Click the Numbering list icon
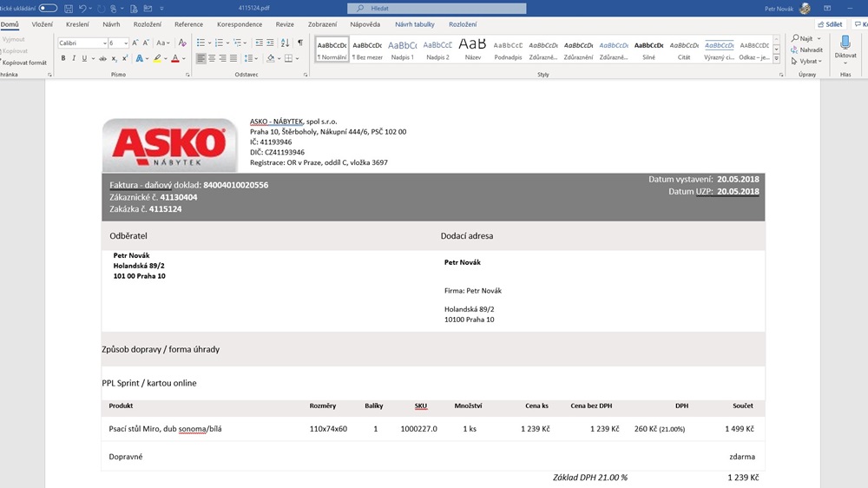This screenshot has height=488, width=868. tap(219, 43)
